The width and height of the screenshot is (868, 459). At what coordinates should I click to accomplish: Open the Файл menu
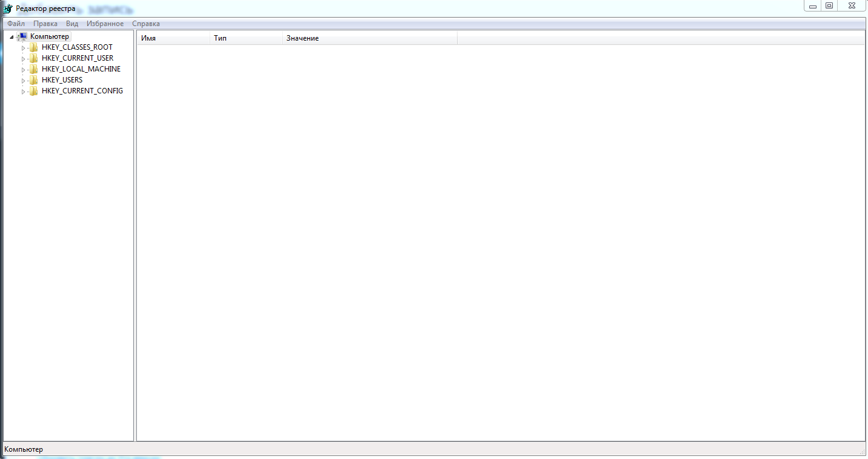pos(16,24)
